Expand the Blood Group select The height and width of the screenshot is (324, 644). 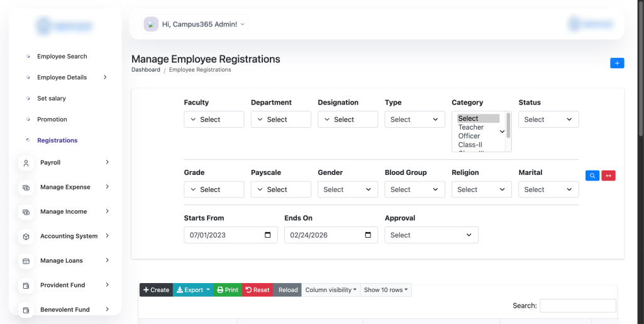coord(414,189)
